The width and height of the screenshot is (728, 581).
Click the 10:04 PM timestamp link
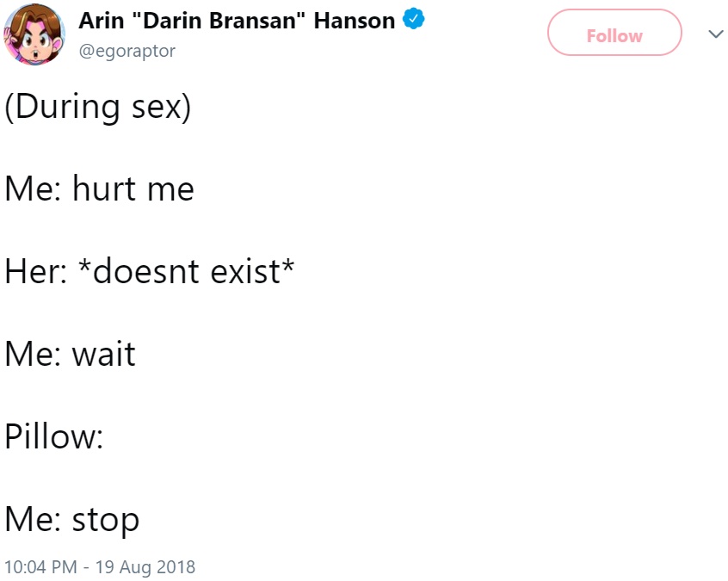pos(40,567)
